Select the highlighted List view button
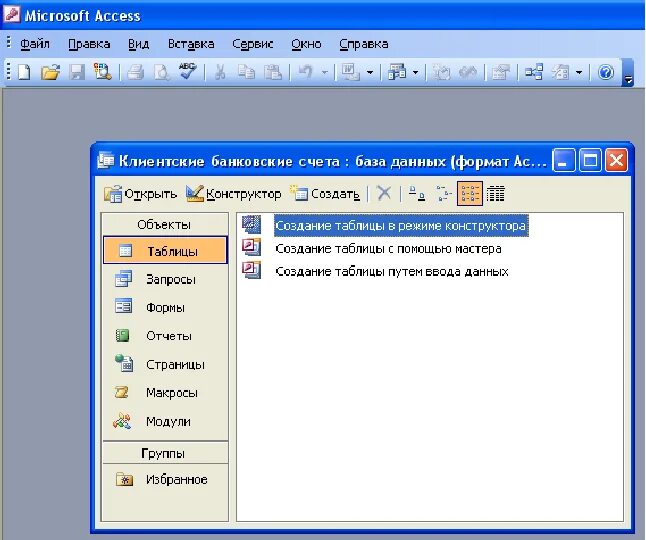The height and width of the screenshot is (540, 646). tap(470, 193)
